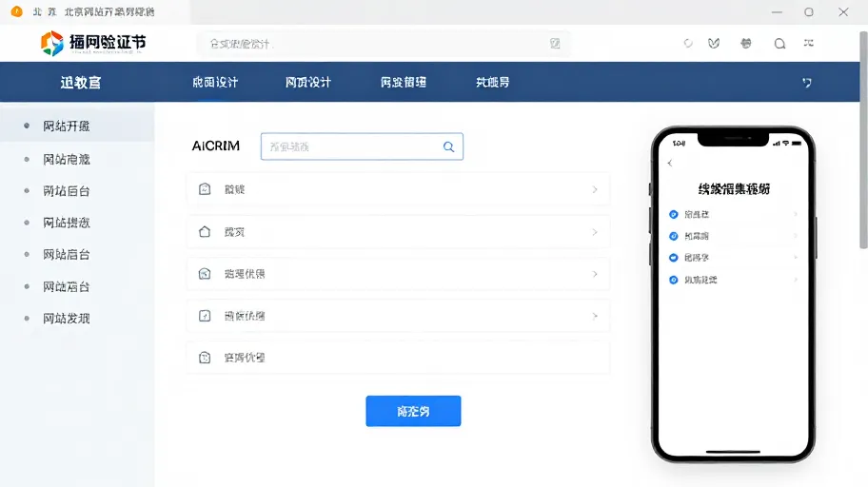Click the browser tab title in title bar

[109, 11]
